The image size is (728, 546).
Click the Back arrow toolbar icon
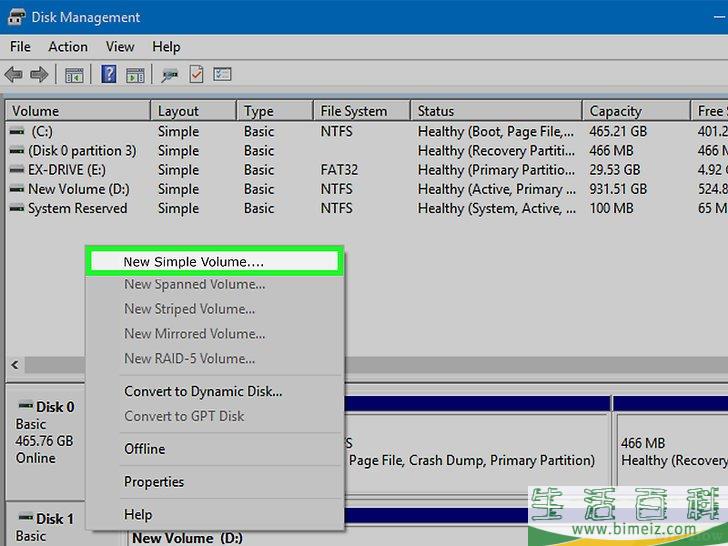14,75
